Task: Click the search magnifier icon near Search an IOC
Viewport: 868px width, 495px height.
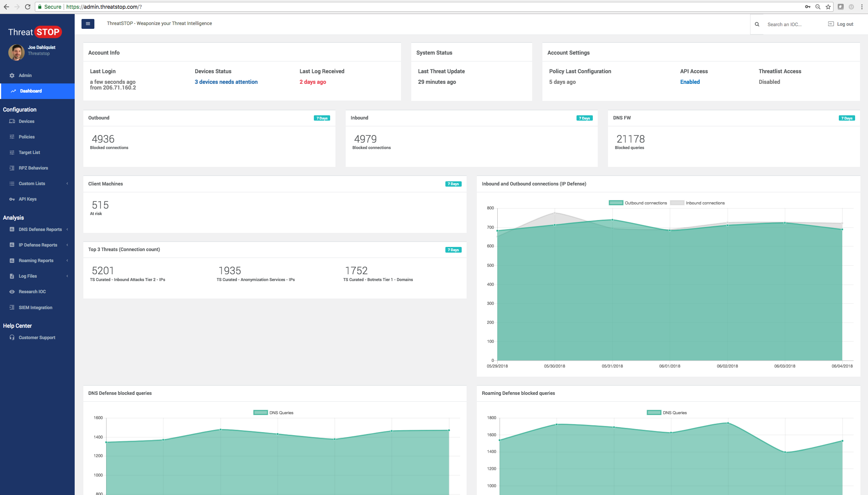Action: (x=757, y=24)
